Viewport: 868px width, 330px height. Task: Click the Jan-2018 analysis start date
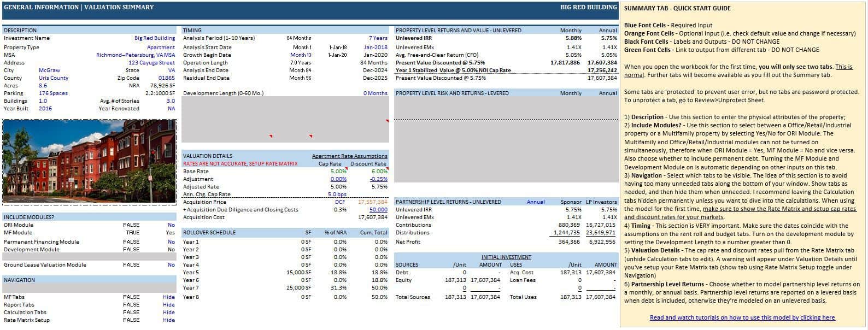click(375, 48)
